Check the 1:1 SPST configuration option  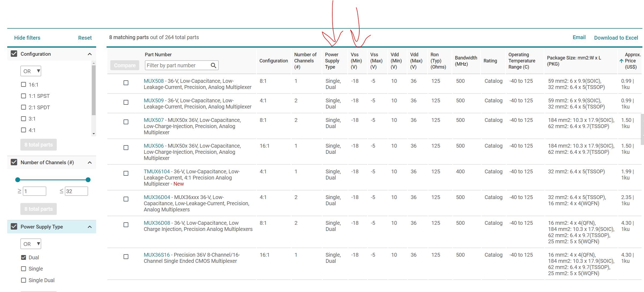pyautogui.click(x=24, y=96)
